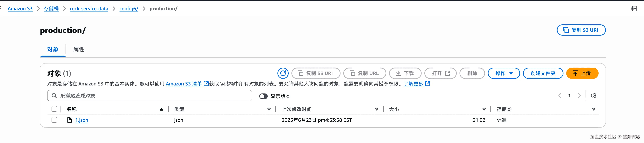The width and height of the screenshot is (644, 143).
Task: Click the top-right panel toggle icon
Action: point(634,9)
